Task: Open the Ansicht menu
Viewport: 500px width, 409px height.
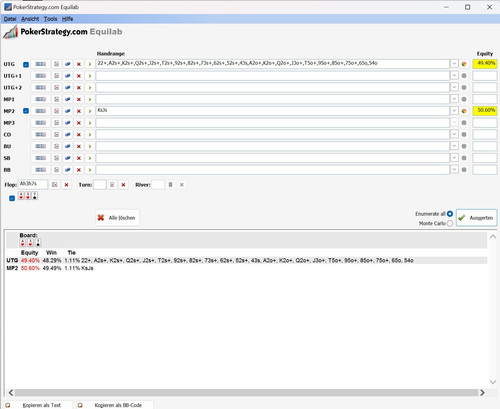Action: pyautogui.click(x=30, y=19)
